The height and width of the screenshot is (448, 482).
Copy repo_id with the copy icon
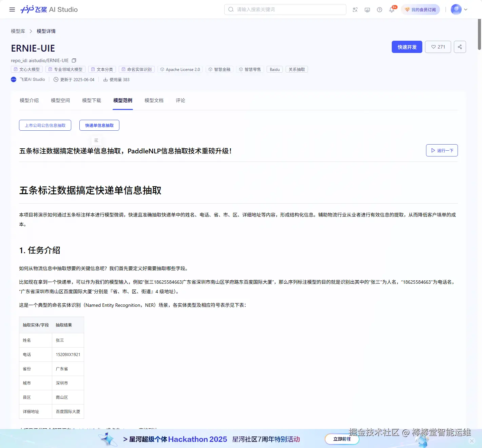pyautogui.click(x=74, y=60)
